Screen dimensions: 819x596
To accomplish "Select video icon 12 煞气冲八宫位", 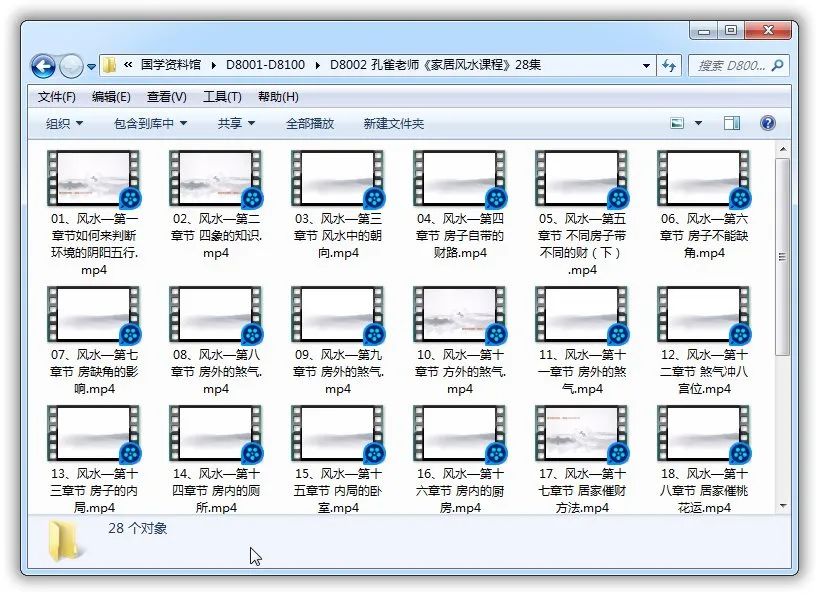I will (x=704, y=315).
